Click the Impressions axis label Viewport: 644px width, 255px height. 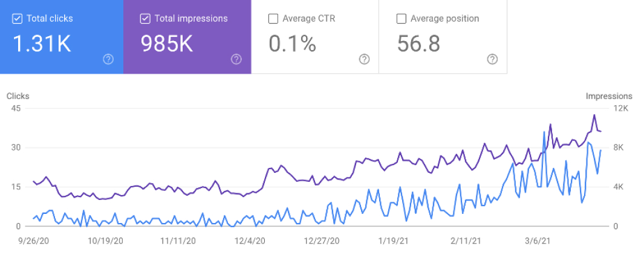pos(609,96)
